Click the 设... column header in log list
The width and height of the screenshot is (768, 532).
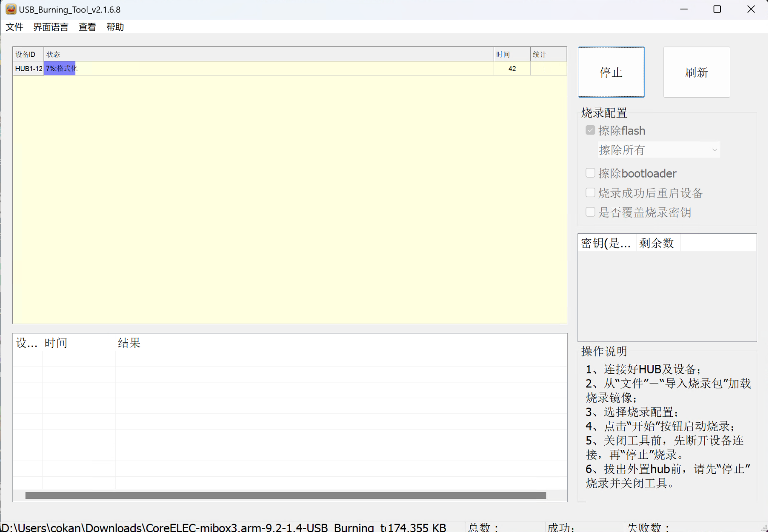[x=27, y=343]
